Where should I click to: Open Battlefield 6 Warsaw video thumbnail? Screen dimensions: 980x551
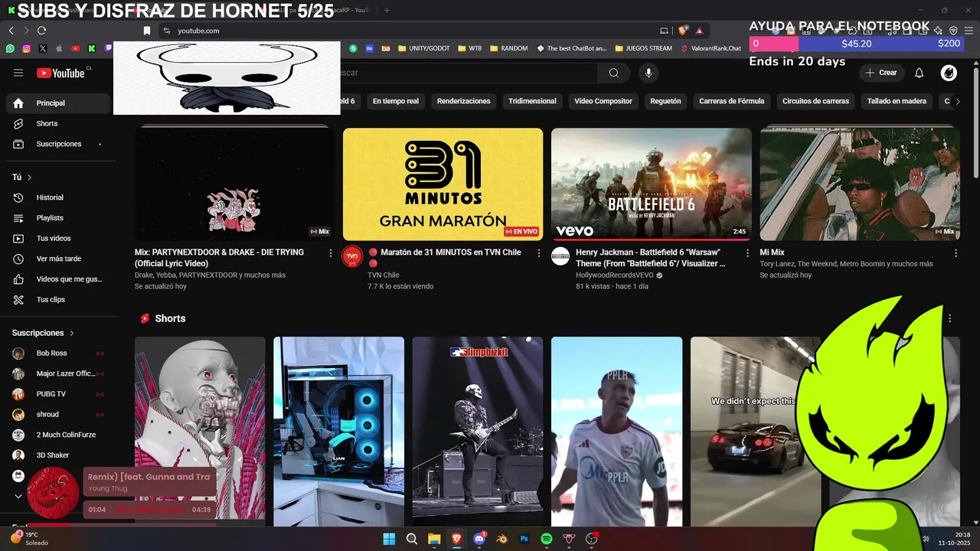coord(652,184)
